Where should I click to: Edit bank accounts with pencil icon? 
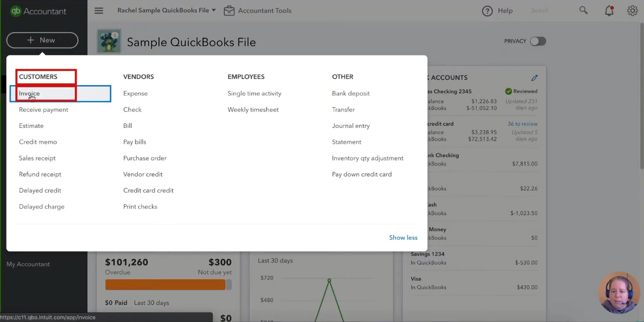534,78
